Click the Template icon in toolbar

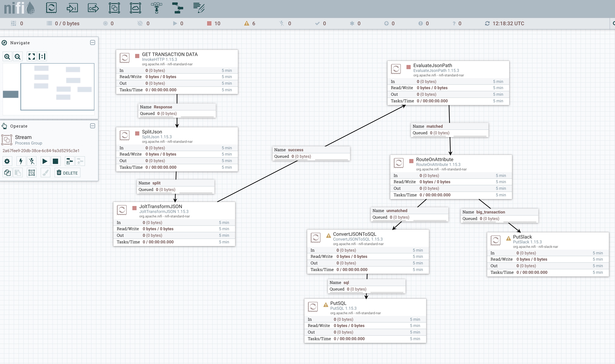click(178, 8)
